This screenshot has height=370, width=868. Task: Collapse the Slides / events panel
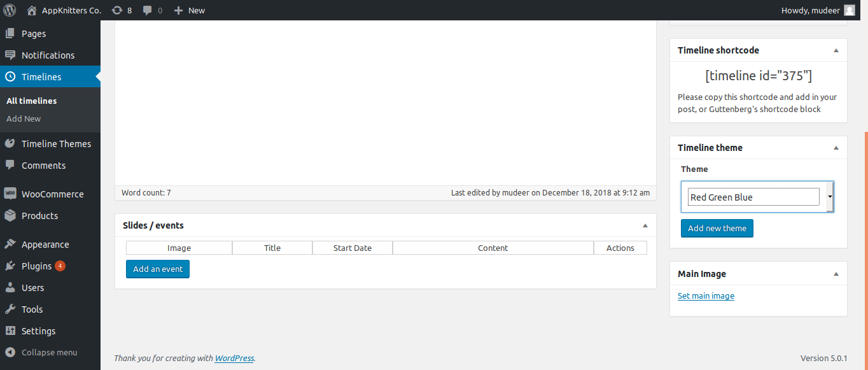[645, 225]
